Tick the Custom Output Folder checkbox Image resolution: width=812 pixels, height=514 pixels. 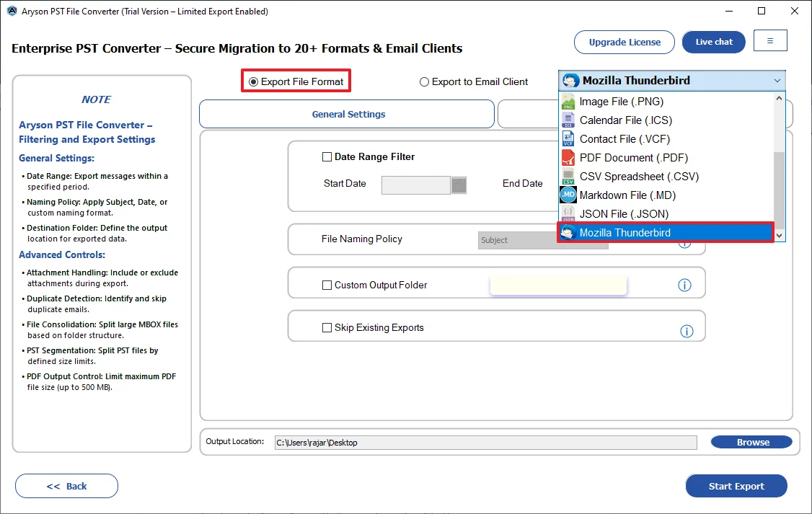[x=327, y=285]
